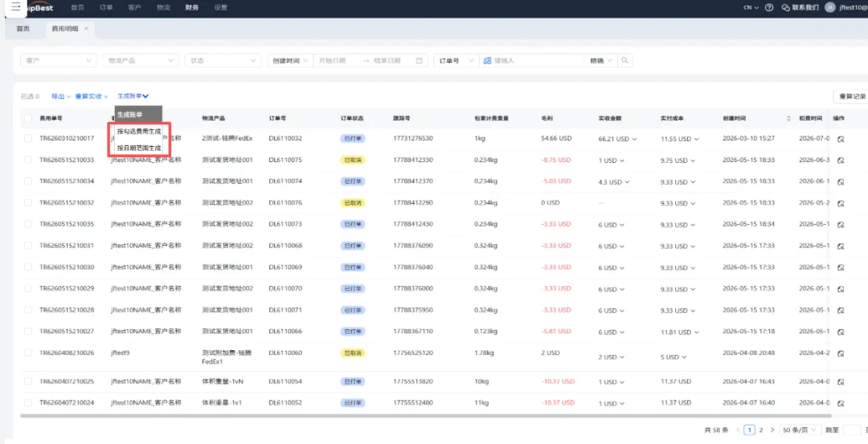Click the horizontal table scrollbar
868x444 pixels.
tap(425, 415)
